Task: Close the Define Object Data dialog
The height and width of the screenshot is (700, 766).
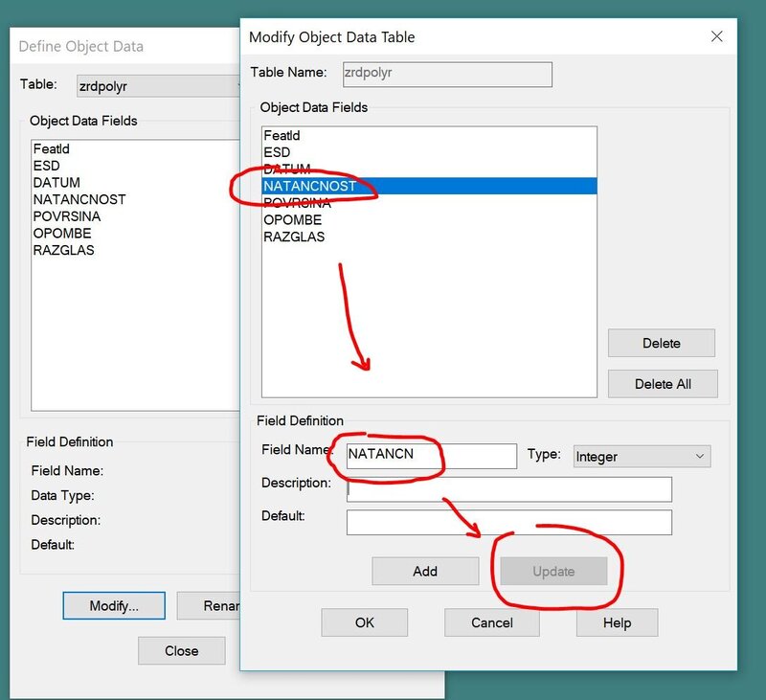Action: [x=181, y=650]
